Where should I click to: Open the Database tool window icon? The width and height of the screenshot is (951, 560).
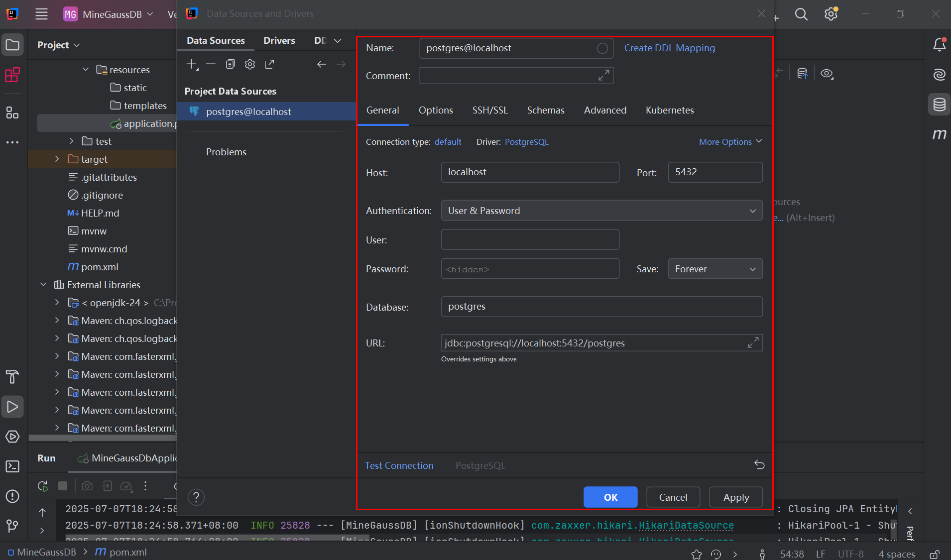939,105
